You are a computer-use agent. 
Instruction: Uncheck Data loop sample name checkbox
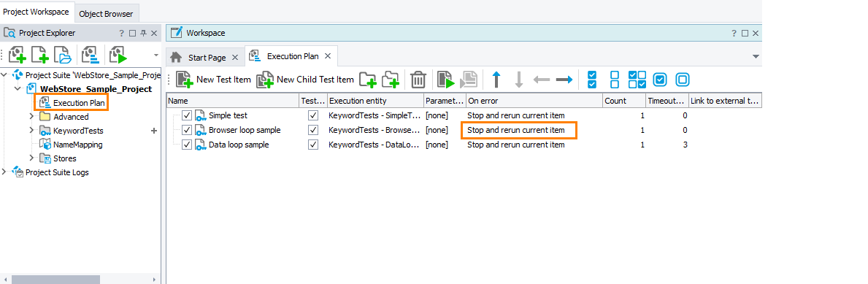coord(187,145)
